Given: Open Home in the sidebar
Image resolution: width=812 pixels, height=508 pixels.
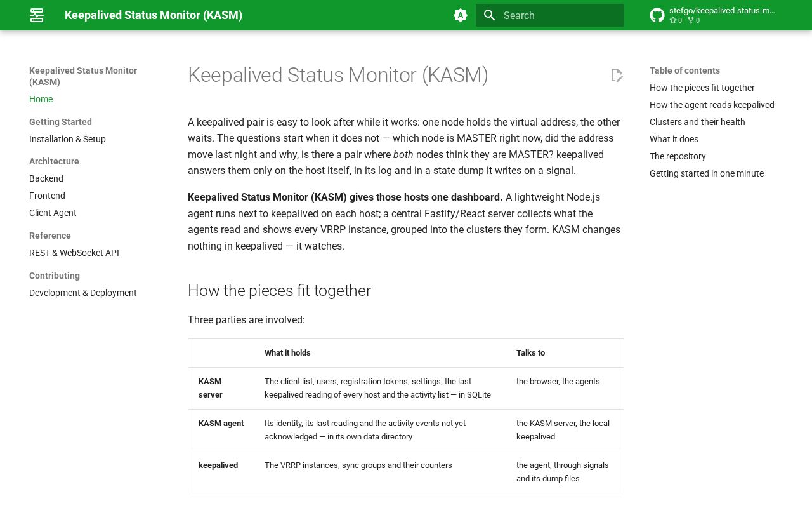Looking at the screenshot, I should click(x=41, y=99).
